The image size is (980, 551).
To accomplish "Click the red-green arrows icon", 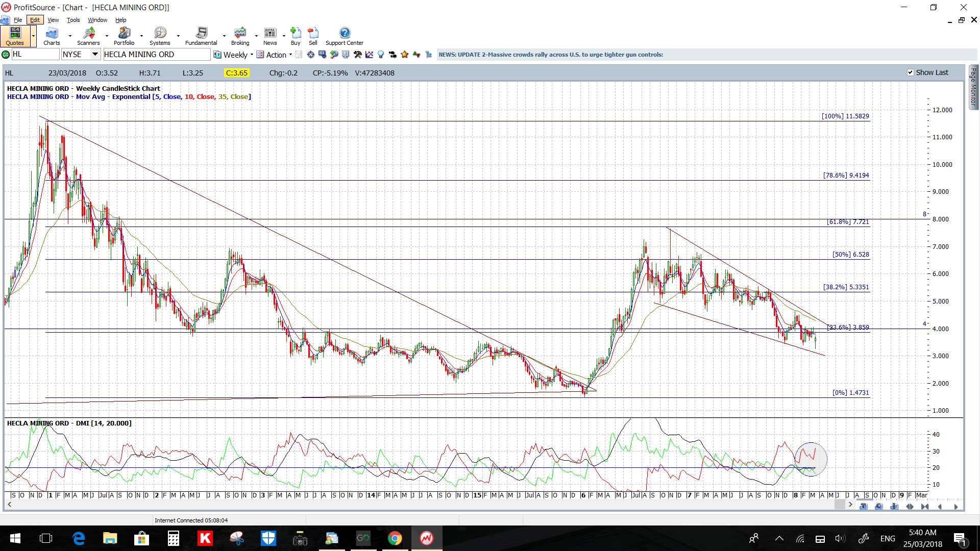I will [416, 55].
